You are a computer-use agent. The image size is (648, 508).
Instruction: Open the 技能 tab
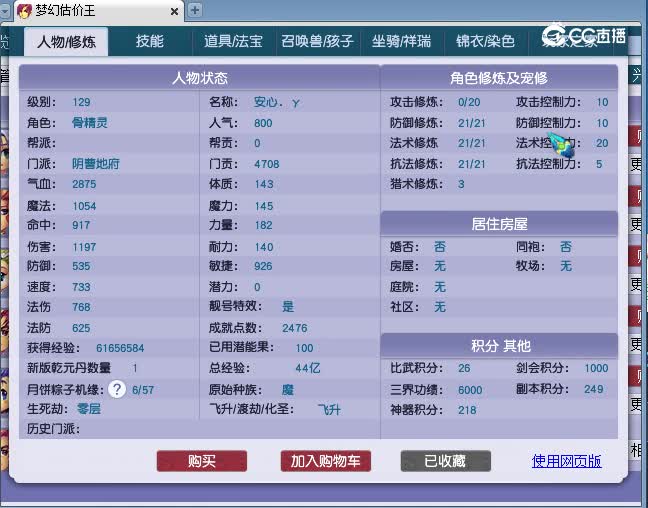pos(150,41)
